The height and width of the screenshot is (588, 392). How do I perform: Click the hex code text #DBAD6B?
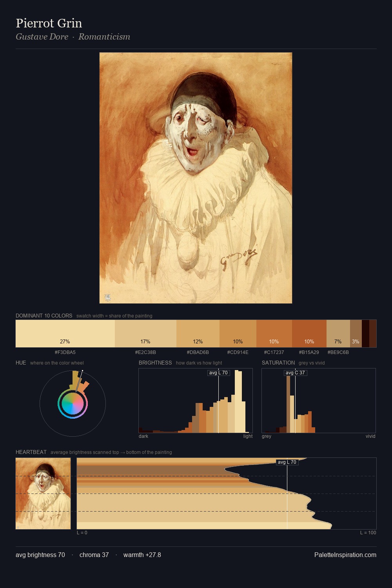(198, 352)
